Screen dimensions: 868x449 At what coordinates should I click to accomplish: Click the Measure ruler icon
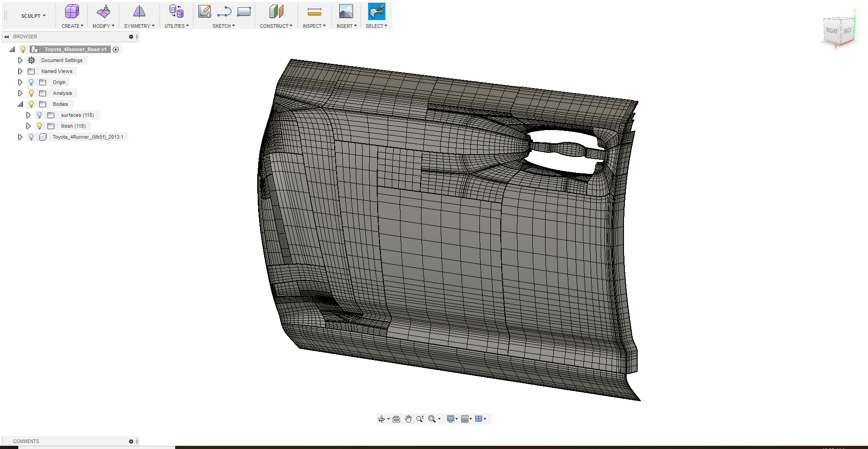click(314, 12)
